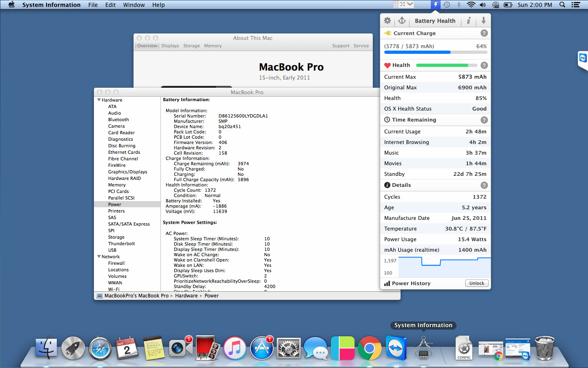Open the Bluetooth menu bar icon
588x368 pixels.
(459, 5)
